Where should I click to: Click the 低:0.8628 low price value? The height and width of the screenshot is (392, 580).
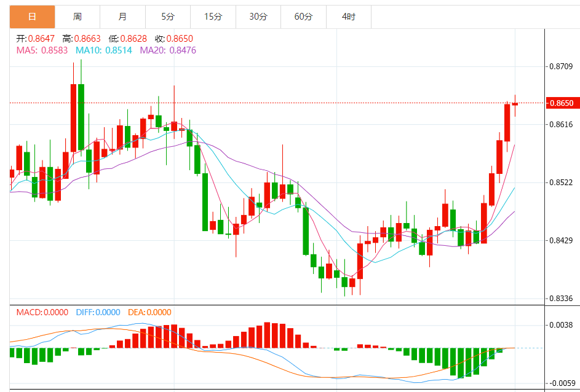point(127,39)
